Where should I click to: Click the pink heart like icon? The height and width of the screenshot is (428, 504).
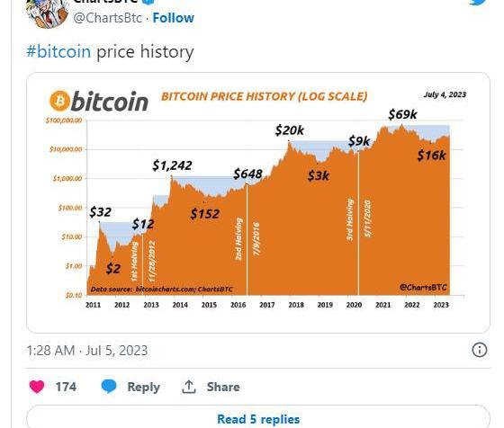pyautogui.click(x=37, y=387)
